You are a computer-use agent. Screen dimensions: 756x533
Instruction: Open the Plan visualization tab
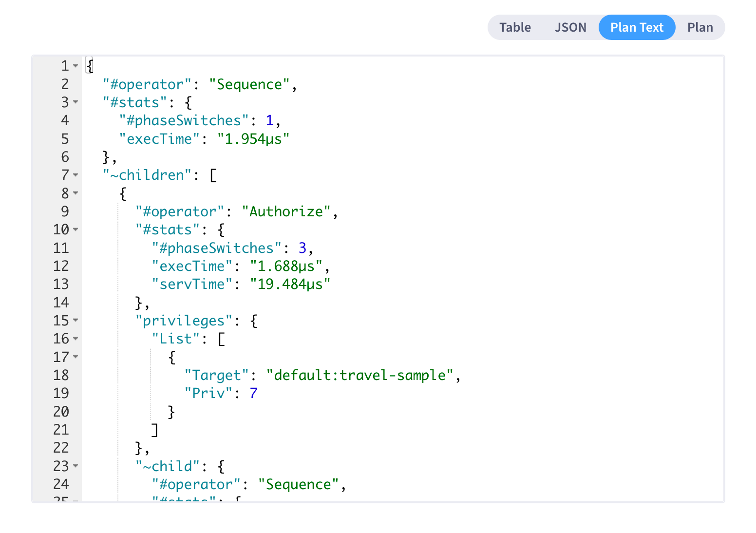(700, 27)
